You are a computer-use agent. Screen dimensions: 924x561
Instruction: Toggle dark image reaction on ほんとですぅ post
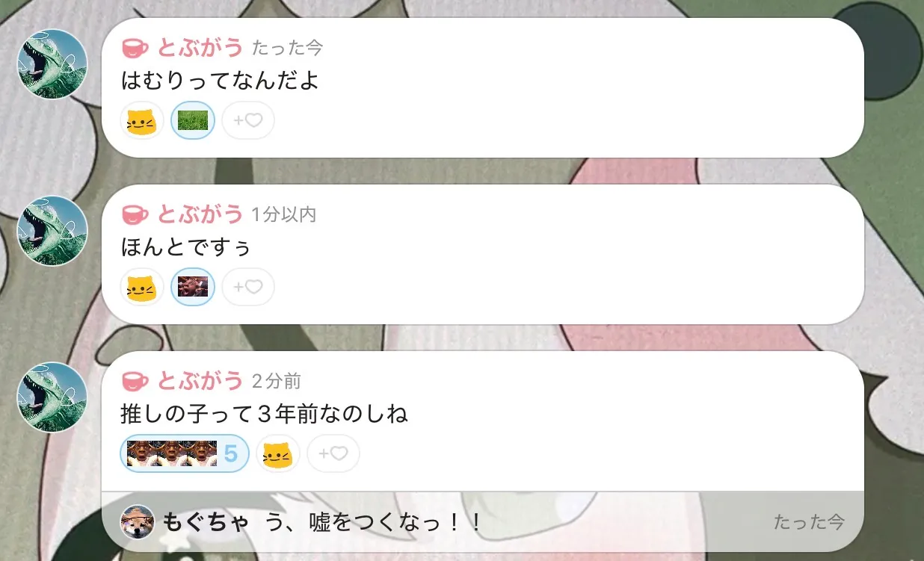193,287
